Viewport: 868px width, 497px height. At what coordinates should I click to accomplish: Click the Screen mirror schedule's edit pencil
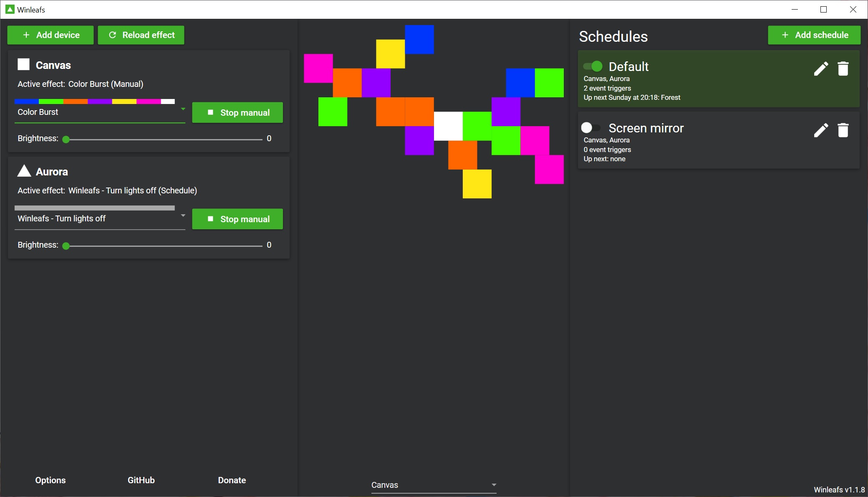[821, 130]
